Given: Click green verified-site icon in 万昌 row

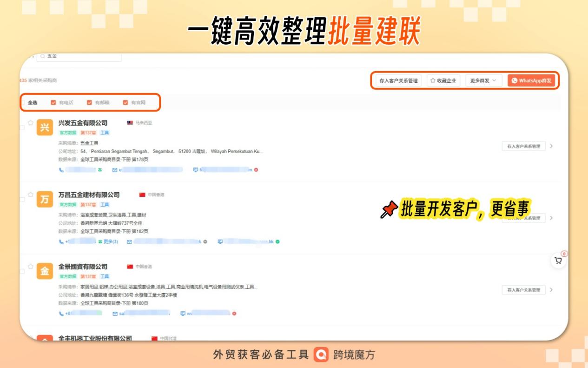Looking at the screenshot, I should 277,242.
